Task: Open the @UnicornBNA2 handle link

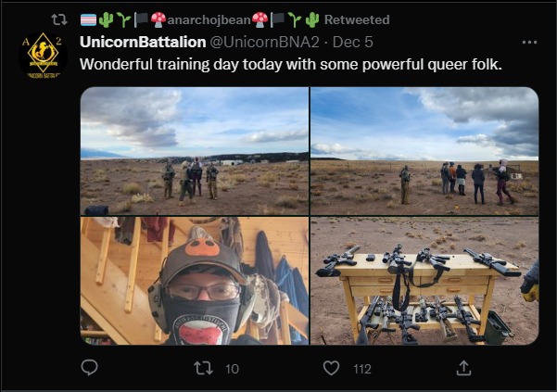Action: (x=264, y=42)
